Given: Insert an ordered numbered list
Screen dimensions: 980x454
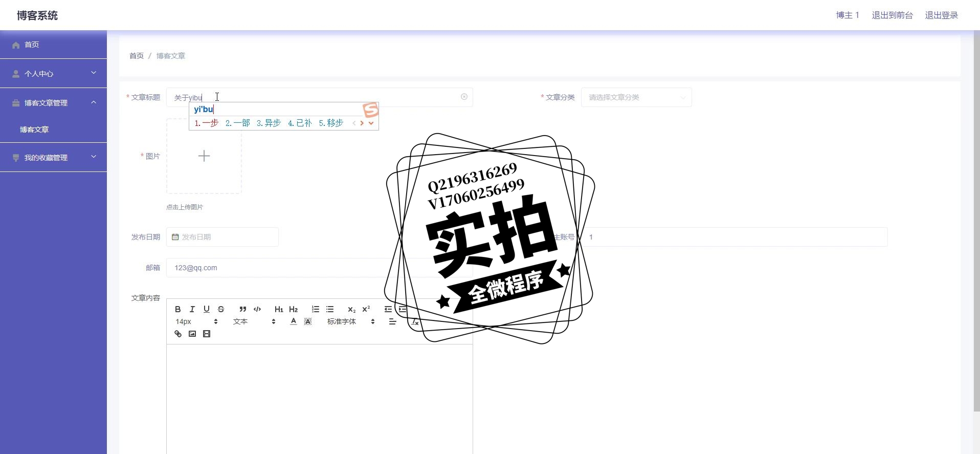Looking at the screenshot, I should pyautogui.click(x=316, y=309).
